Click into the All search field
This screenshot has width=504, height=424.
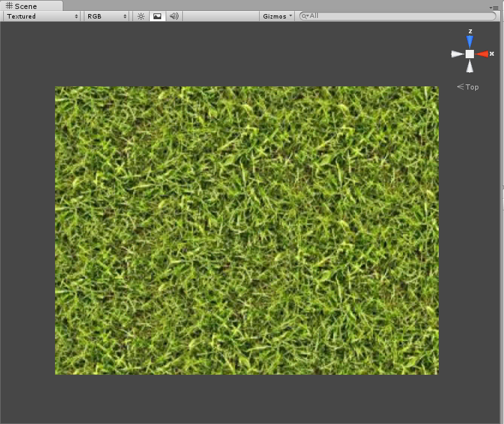pyautogui.click(x=400, y=16)
